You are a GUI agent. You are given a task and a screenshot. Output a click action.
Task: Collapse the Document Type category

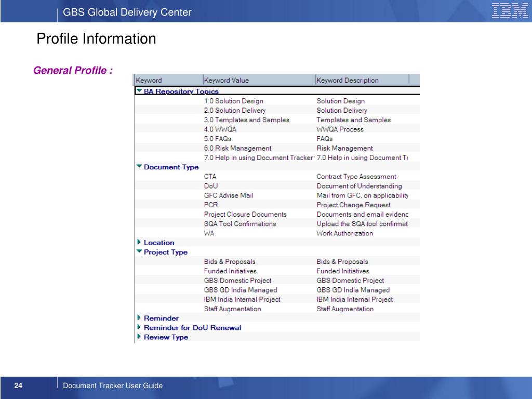139,166
